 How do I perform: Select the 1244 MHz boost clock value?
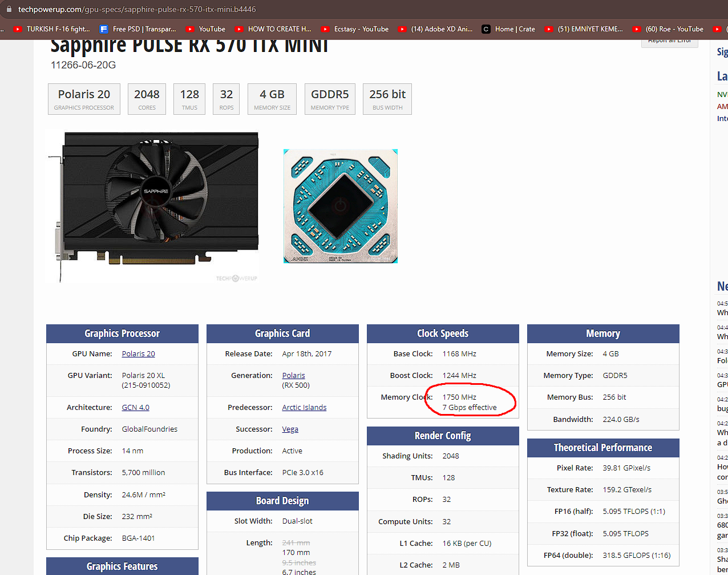(459, 375)
